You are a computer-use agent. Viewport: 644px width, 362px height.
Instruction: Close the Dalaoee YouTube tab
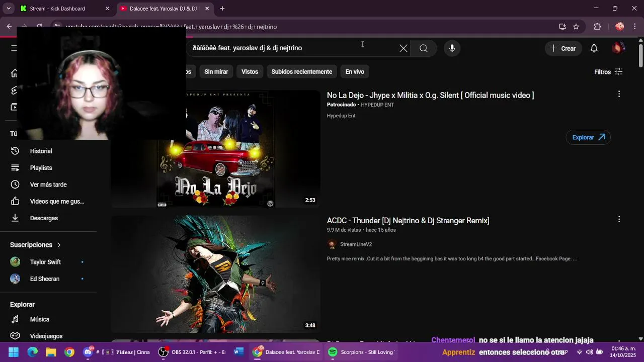tap(207, 9)
